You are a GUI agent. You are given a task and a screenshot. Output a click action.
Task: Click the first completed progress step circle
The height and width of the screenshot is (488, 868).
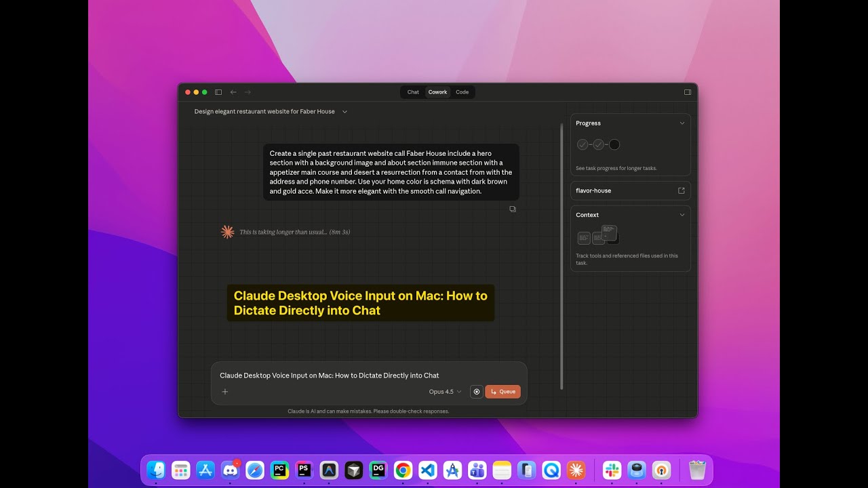pos(583,144)
